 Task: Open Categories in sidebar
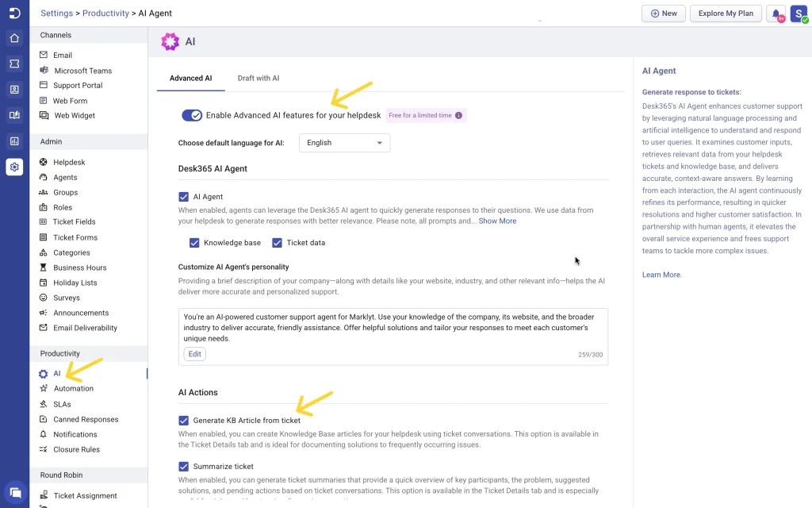pos(71,252)
